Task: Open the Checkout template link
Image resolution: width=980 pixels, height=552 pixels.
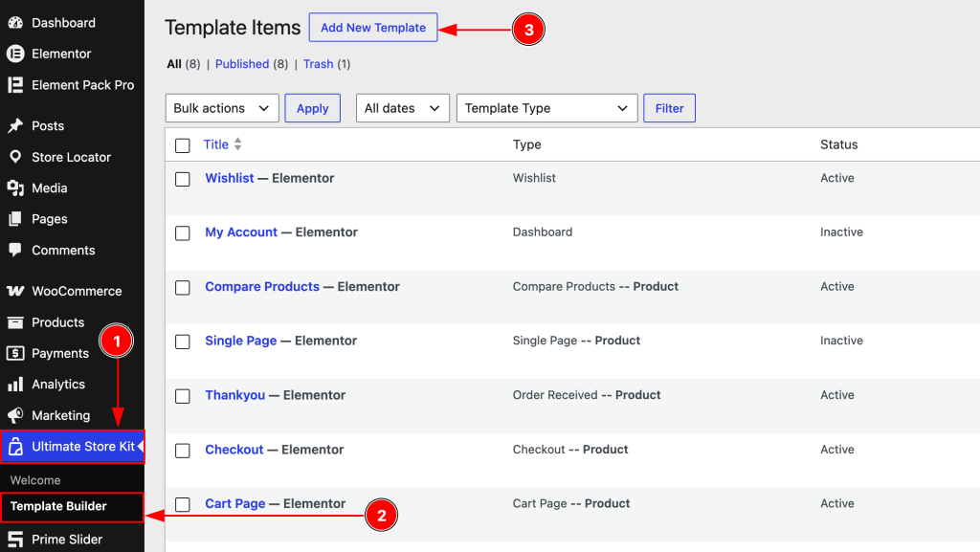Action: tap(234, 450)
